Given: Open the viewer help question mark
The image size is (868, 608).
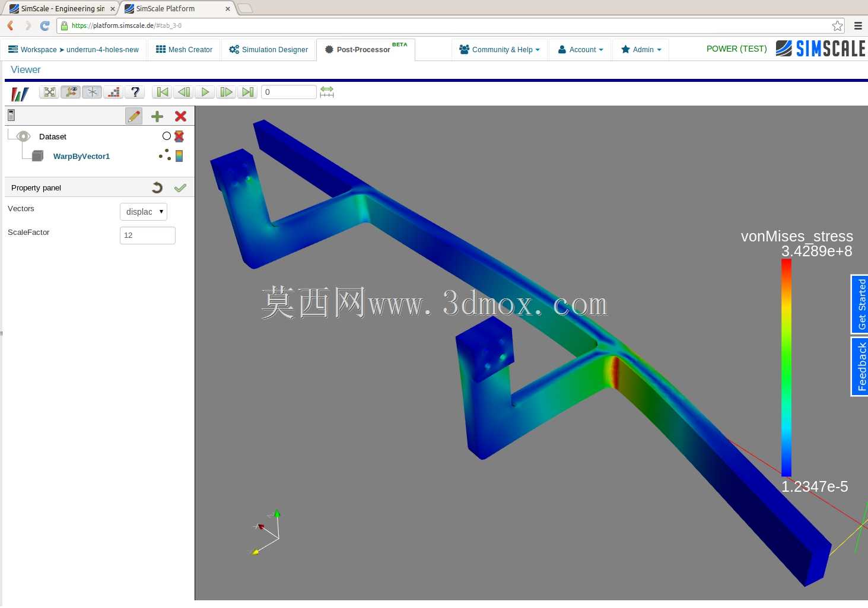Looking at the screenshot, I should (x=135, y=92).
